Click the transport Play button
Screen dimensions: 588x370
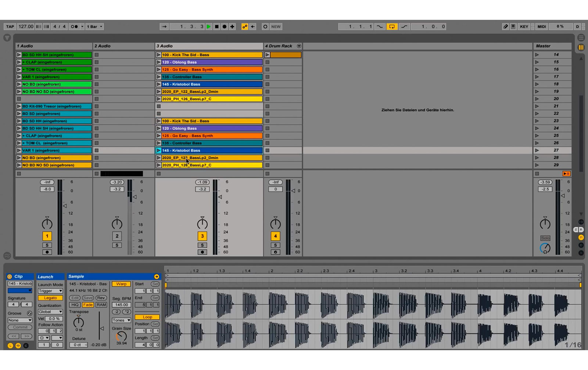point(209,26)
